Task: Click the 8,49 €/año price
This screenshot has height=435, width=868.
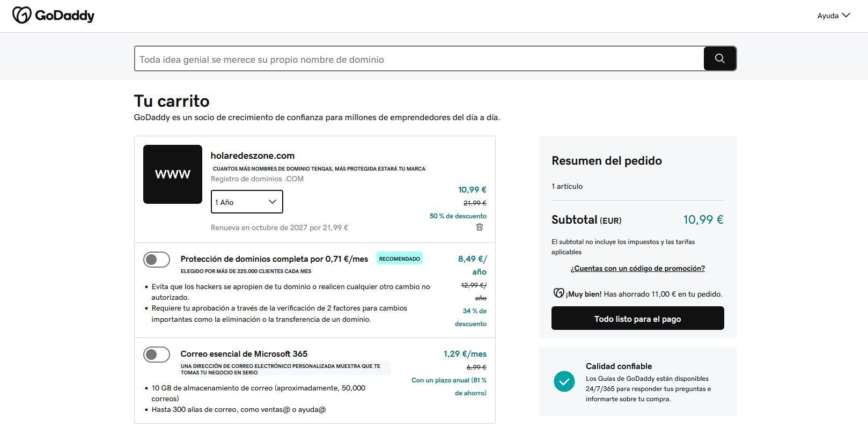Action: click(472, 265)
